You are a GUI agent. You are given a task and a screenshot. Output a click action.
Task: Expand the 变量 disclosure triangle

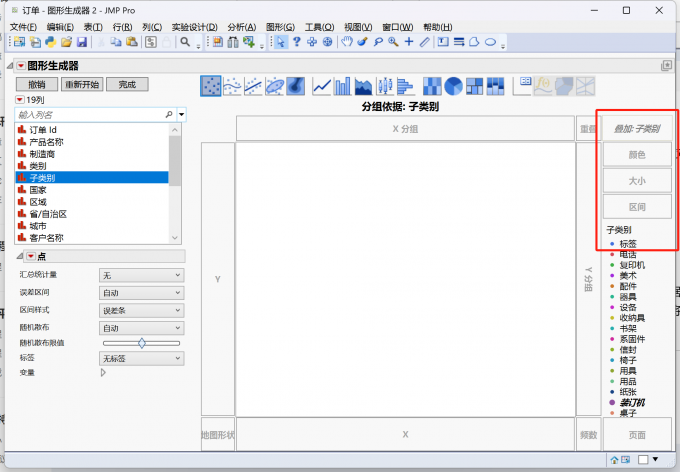103,373
